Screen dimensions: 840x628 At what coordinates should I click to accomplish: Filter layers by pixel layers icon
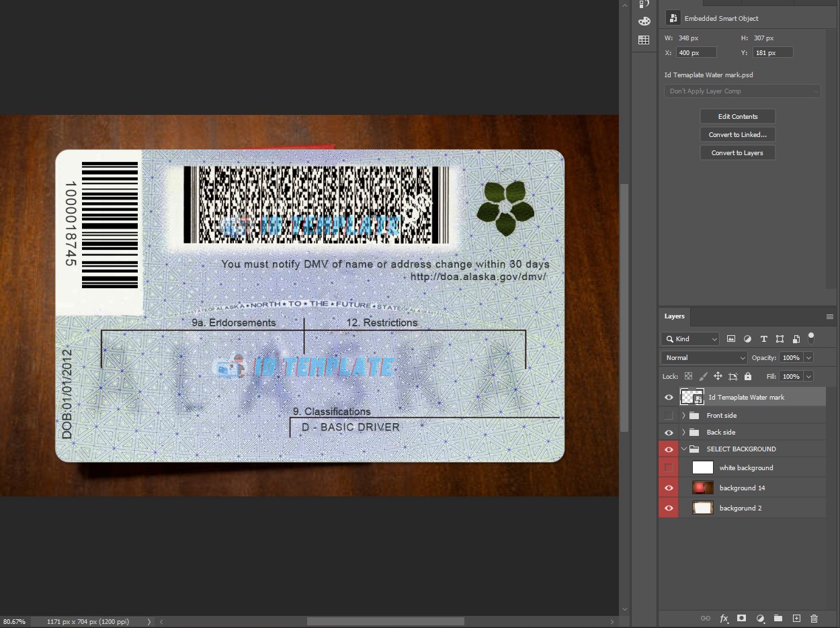[731, 339]
